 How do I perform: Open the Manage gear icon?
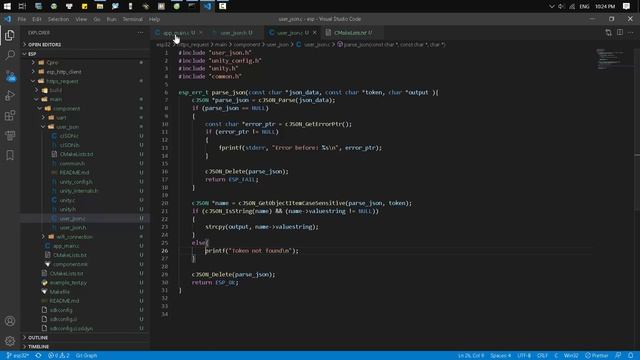10,341
